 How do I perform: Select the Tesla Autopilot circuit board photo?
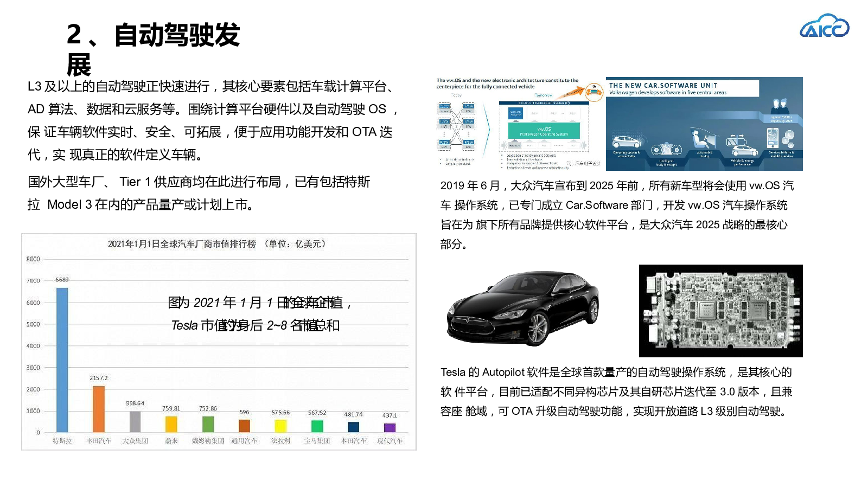click(x=721, y=311)
